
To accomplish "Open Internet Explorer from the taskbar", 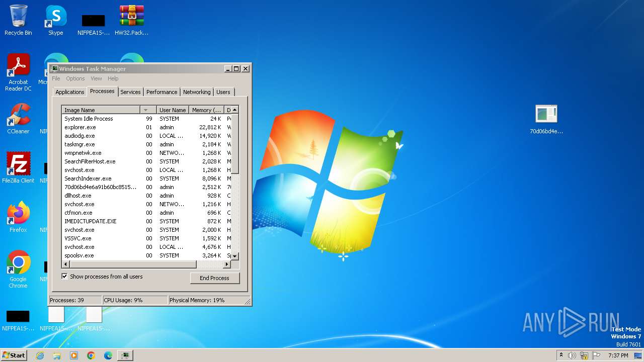I will (40, 355).
